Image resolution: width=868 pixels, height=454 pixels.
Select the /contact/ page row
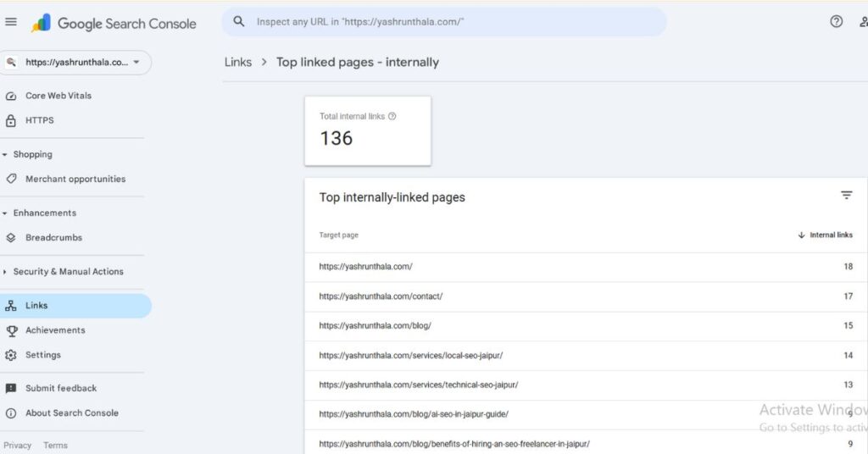(586, 296)
